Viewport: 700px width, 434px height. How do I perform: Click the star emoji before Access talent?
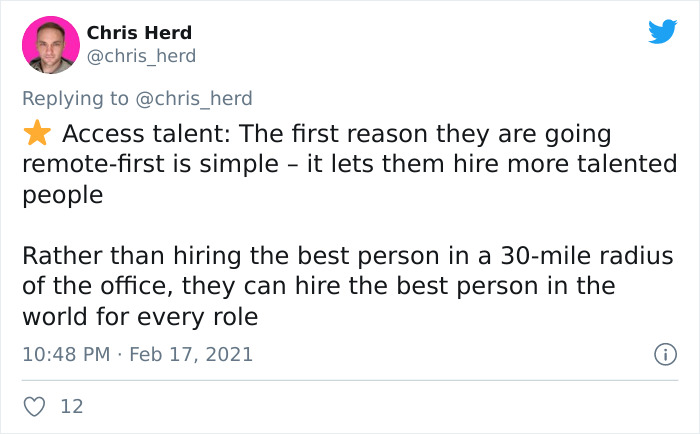(37, 134)
